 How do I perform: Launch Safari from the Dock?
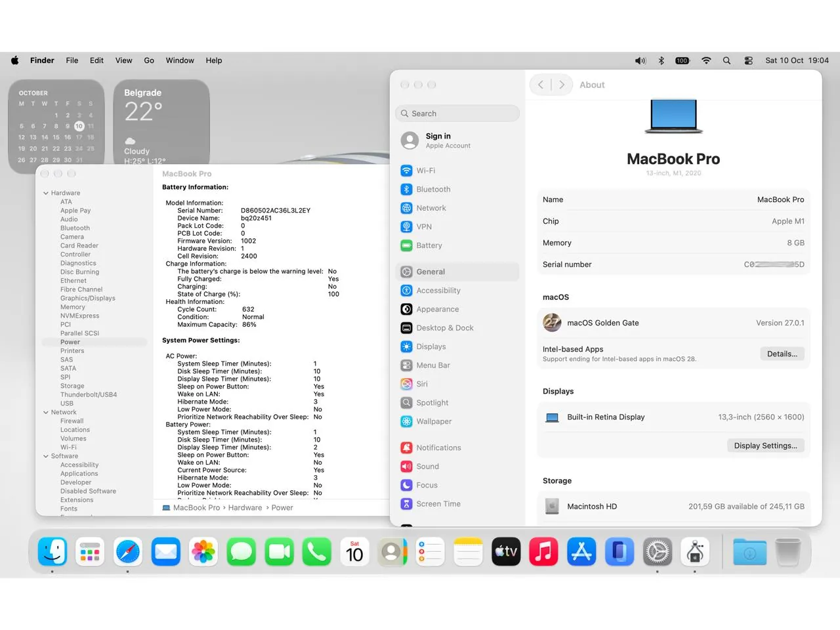point(128,552)
